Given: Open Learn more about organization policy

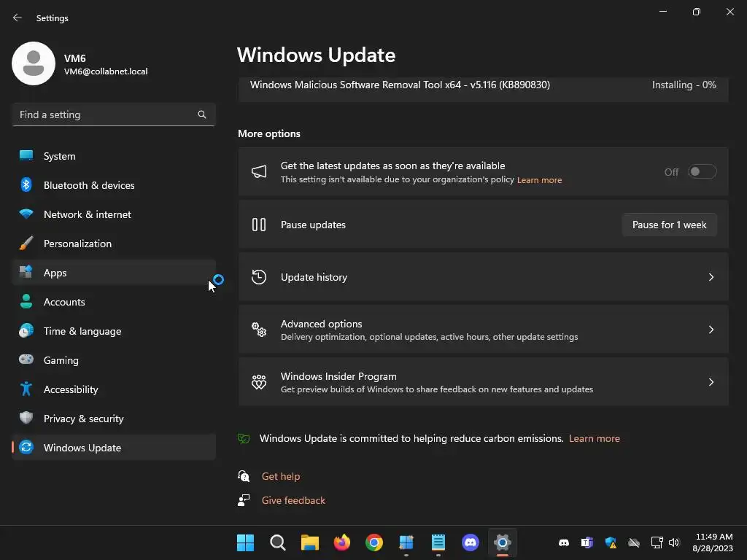Looking at the screenshot, I should (x=539, y=180).
